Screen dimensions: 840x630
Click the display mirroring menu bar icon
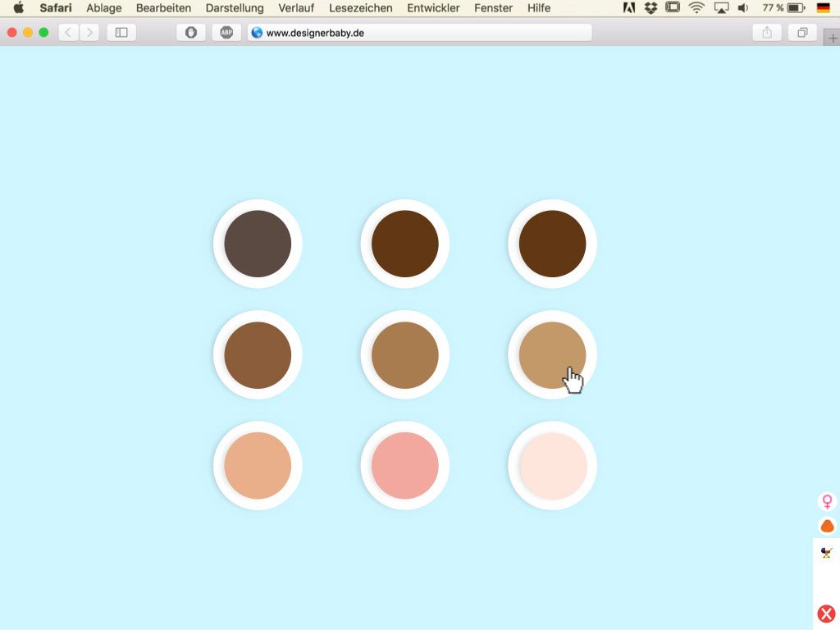[673, 7]
